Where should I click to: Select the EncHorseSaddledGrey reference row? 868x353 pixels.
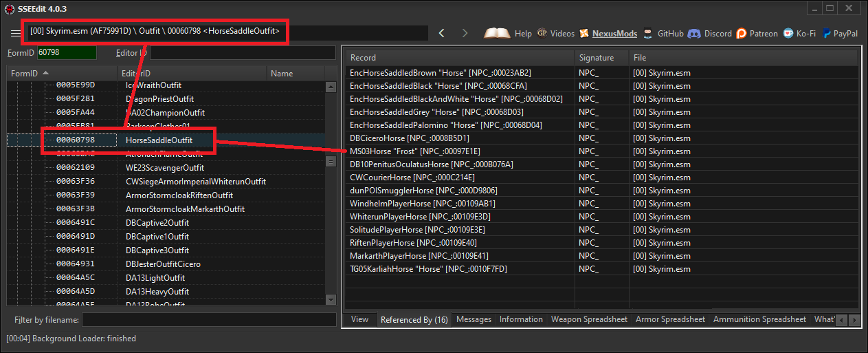pyautogui.click(x=601, y=111)
